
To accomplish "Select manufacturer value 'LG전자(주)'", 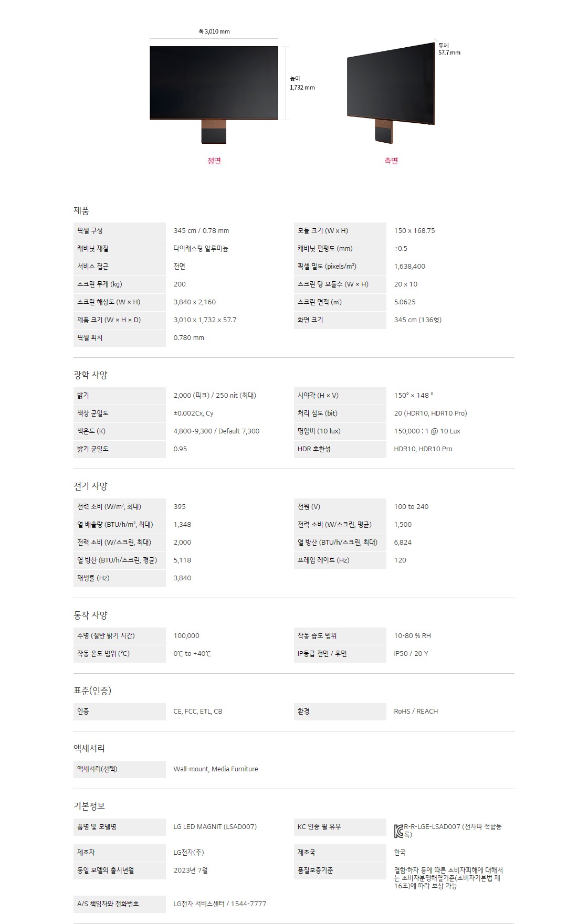I will 188,853.
